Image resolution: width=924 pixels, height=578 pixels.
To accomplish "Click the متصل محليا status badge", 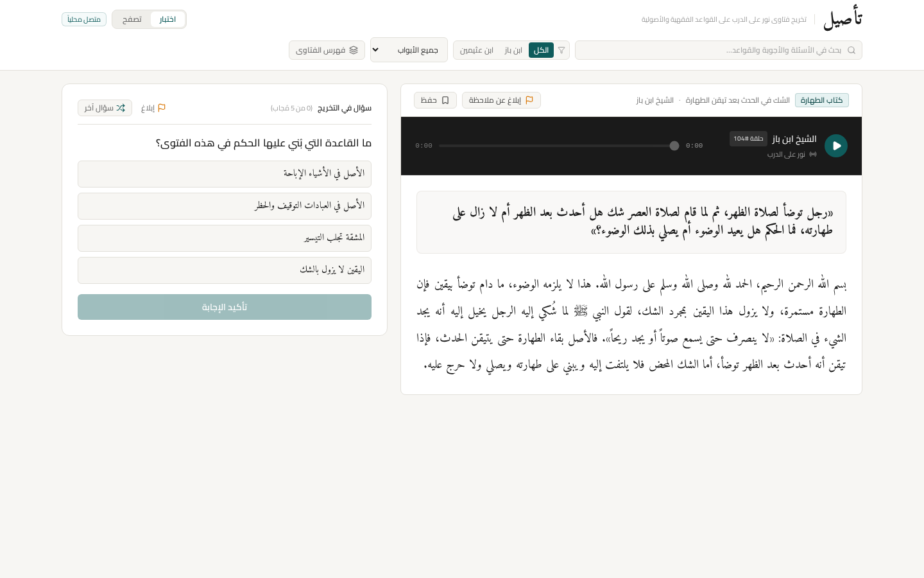I will (84, 19).
